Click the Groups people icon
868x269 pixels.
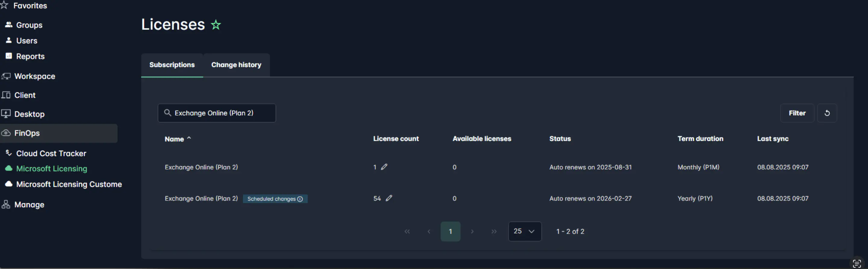point(9,25)
